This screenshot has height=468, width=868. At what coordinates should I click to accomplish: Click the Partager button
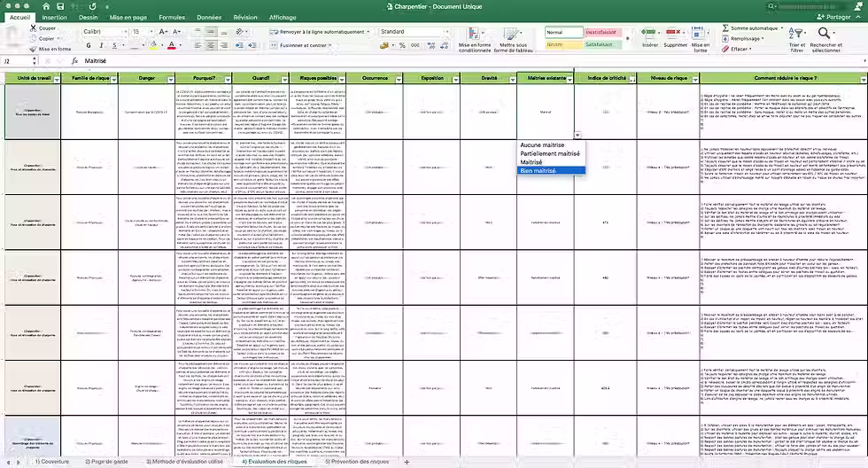833,17
